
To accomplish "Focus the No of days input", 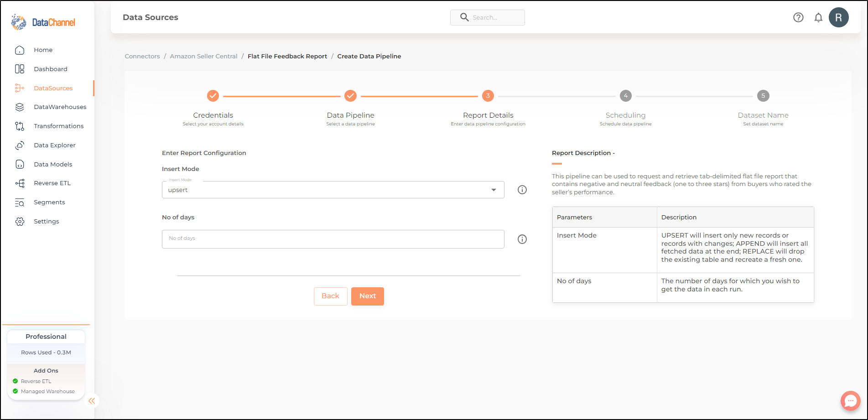I will (333, 239).
